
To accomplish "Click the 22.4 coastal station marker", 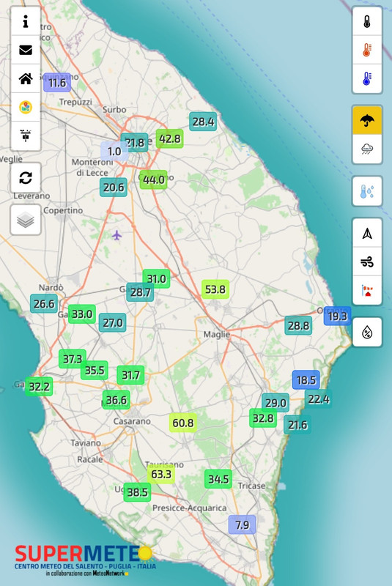I will [319, 399].
